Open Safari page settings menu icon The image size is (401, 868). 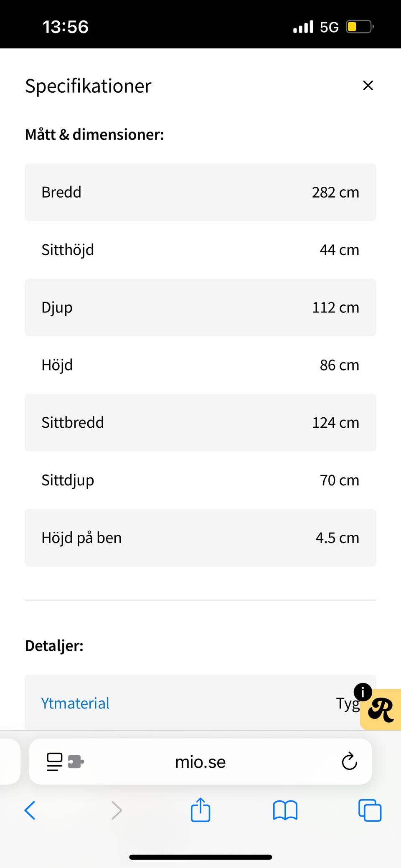tap(54, 761)
